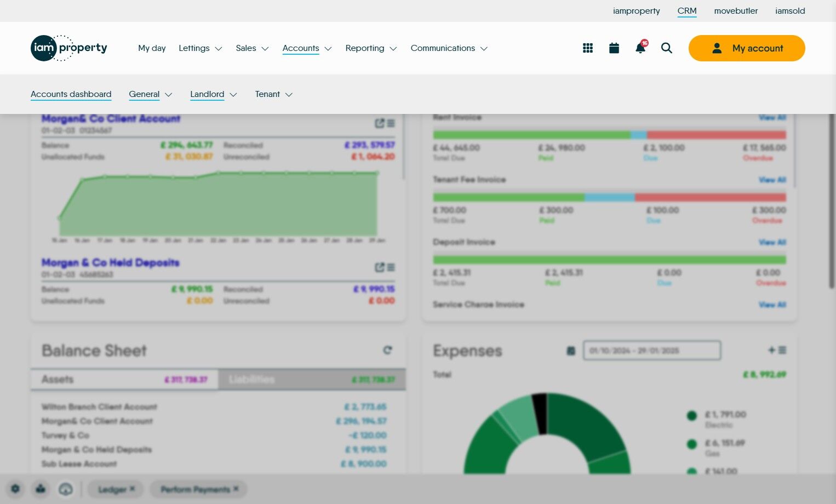Image resolution: width=836 pixels, height=504 pixels.
Task: Click the Expenses date range field
Action: (x=652, y=351)
